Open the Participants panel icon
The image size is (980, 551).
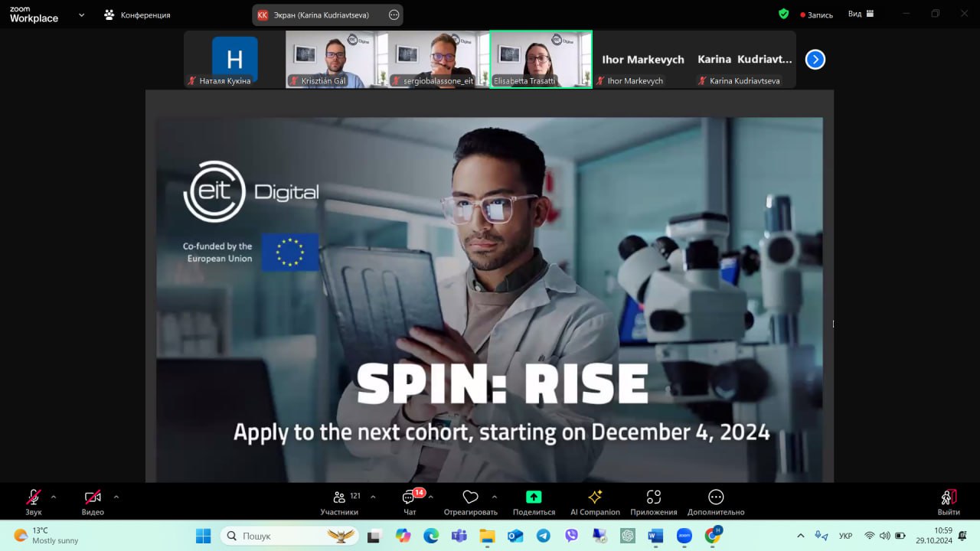pos(338,497)
